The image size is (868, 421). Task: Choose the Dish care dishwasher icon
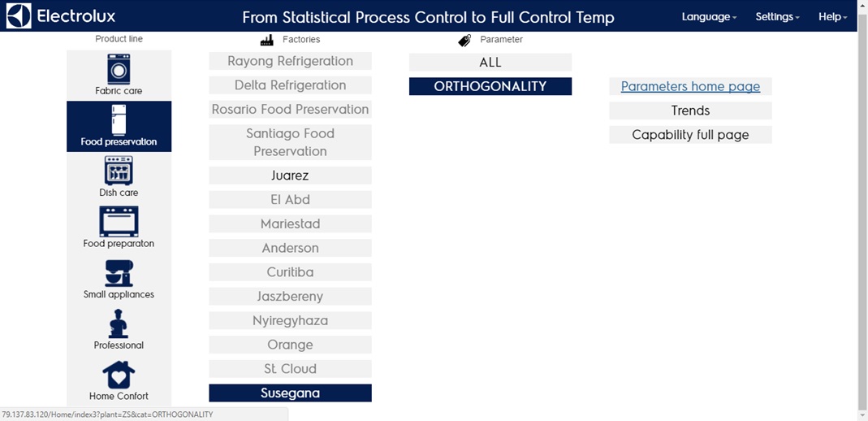click(119, 171)
